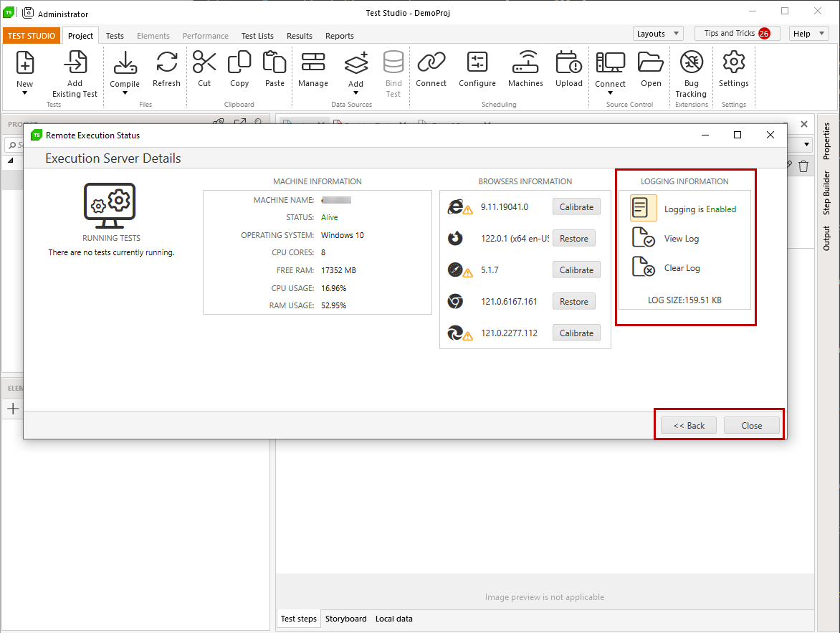Calibrate Internet Explorer 9.11.19041.0
This screenshot has height=633, width=840.
tap(576, 207)
